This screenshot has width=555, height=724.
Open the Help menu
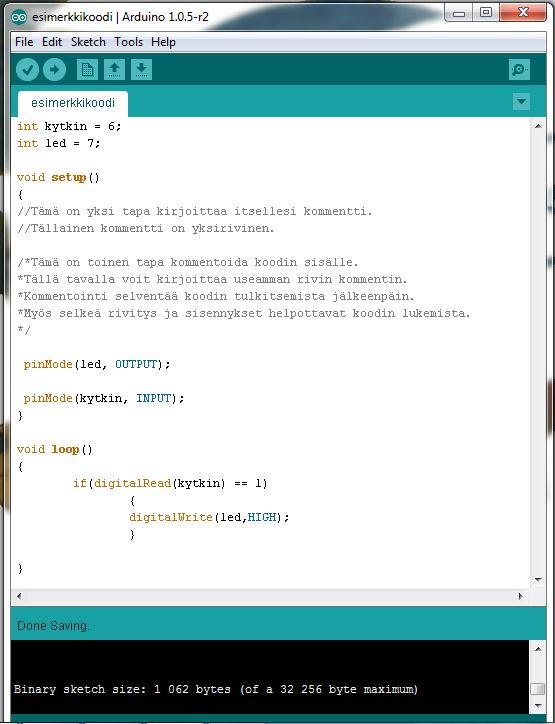tap(163, 42)
